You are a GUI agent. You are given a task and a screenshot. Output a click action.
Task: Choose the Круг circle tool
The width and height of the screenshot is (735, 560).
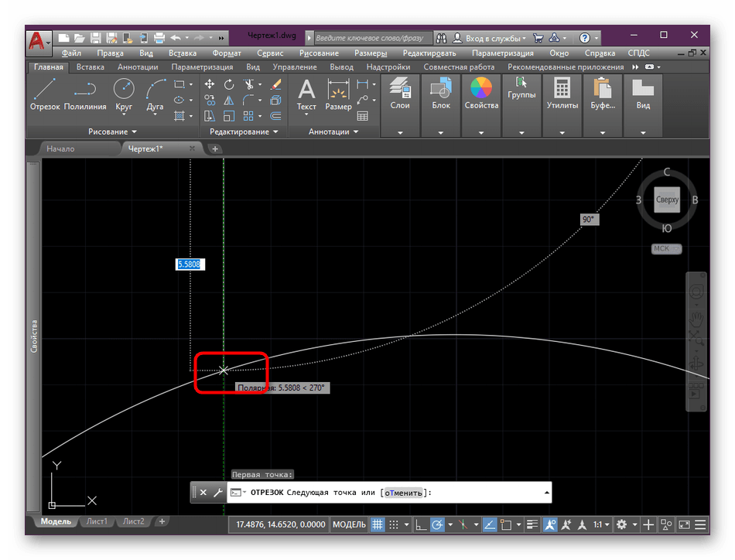click(x=124, y=95)
